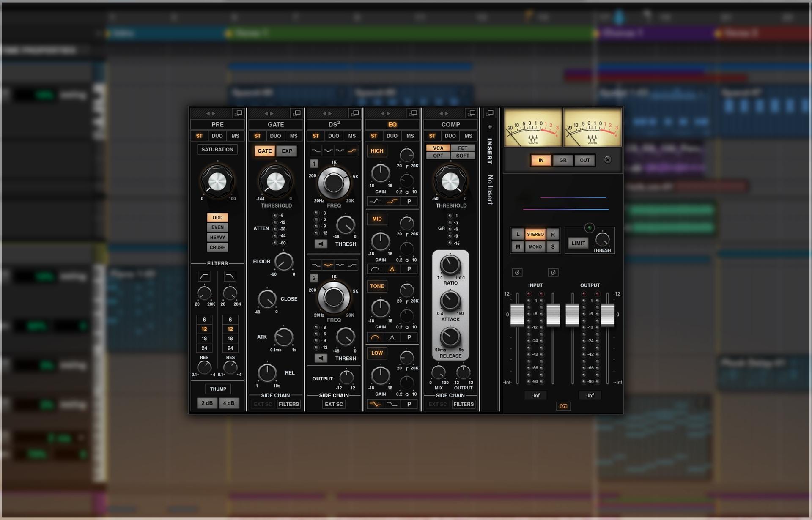Select 18 slope in left PRE filter
Image resolution: width=812 pixels, height=520 pixels.
point(204,339)
